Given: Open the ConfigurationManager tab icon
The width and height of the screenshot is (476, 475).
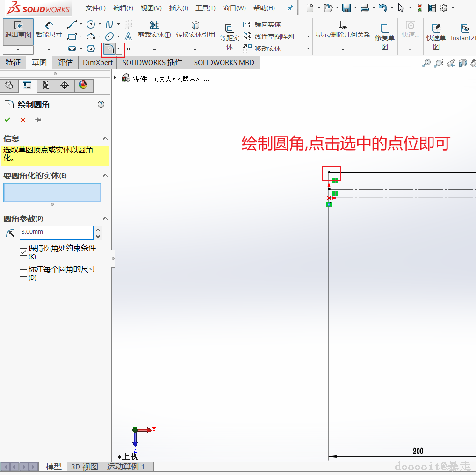Looking at the screenshot, I should coord(46,86).
